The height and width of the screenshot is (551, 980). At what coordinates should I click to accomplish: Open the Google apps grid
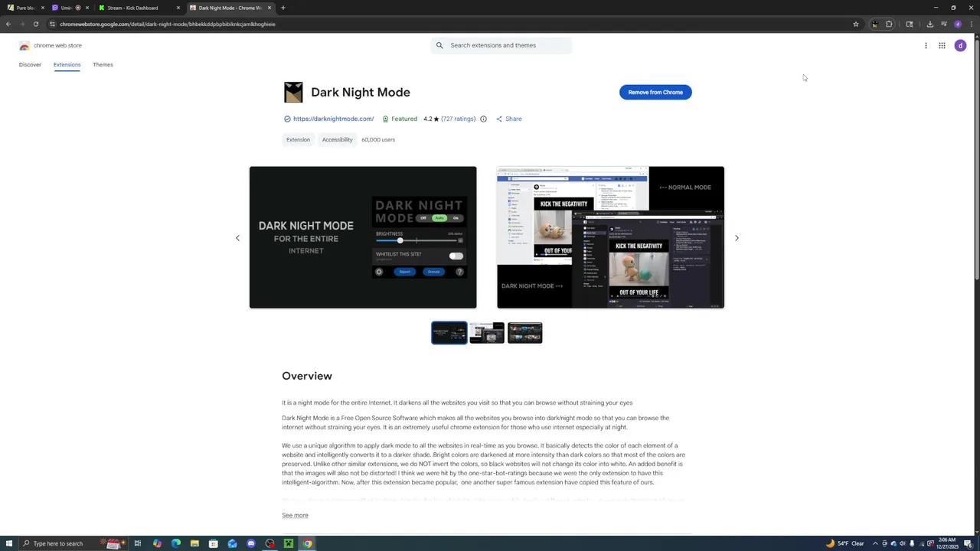click(x=942, y=45)
